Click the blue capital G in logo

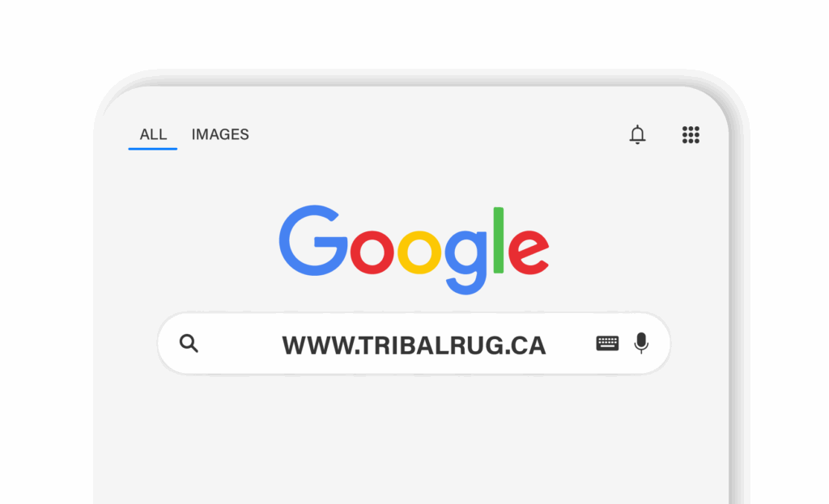313,240
